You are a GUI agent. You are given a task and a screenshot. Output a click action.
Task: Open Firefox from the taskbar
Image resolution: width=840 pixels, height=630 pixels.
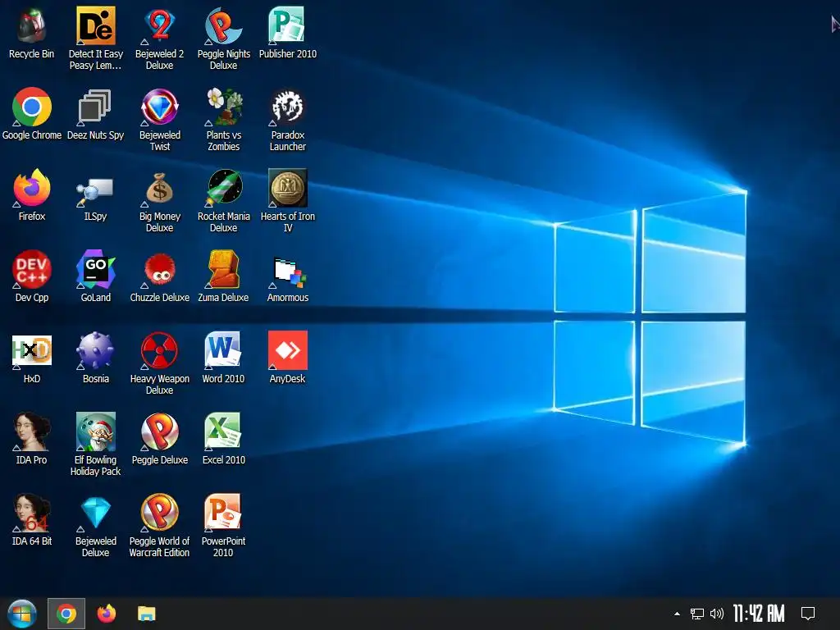point(106,614)
